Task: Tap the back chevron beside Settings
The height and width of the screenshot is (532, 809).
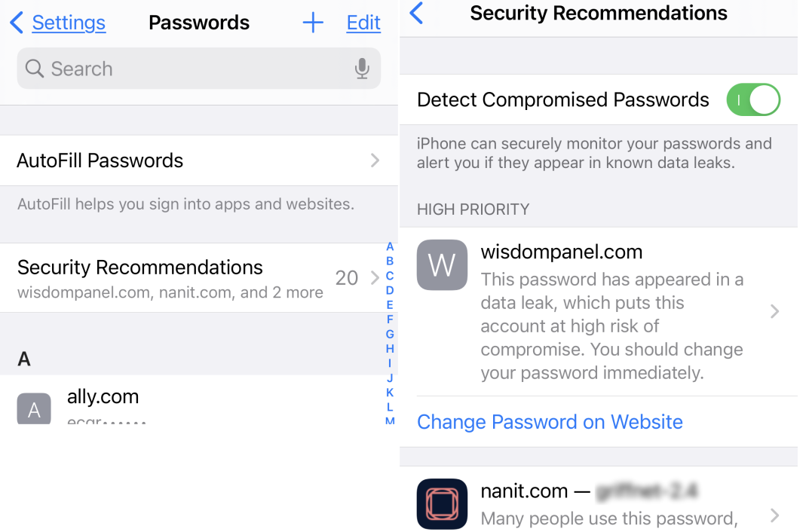Action: pyautogui.click(x=17, y=23)
